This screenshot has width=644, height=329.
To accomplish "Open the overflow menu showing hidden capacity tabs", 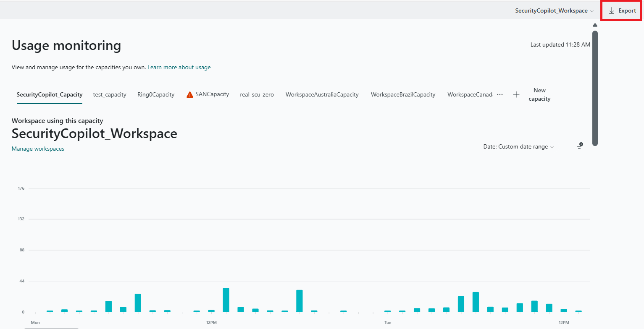I will coord(499,94).
